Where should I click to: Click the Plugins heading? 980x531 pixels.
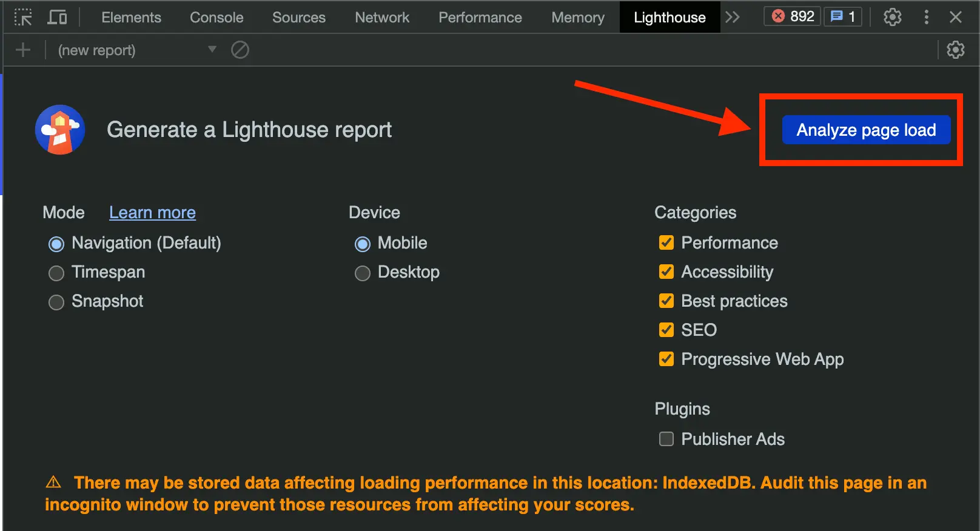(x=682, y=409)
